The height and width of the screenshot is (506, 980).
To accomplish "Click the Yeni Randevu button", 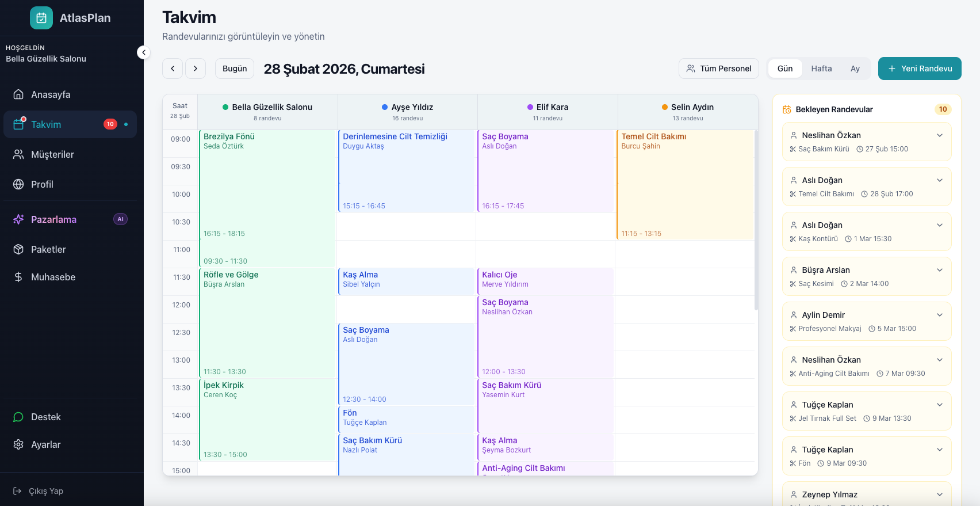I will (919, 69).
